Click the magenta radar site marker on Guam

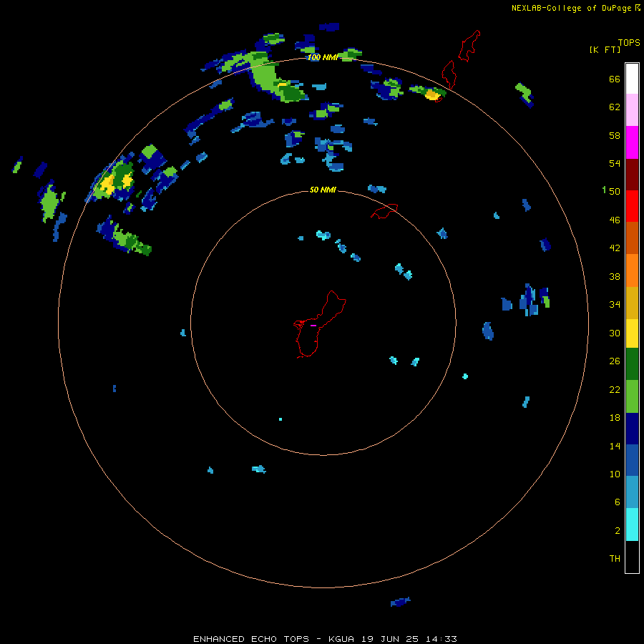coord(313,326)
